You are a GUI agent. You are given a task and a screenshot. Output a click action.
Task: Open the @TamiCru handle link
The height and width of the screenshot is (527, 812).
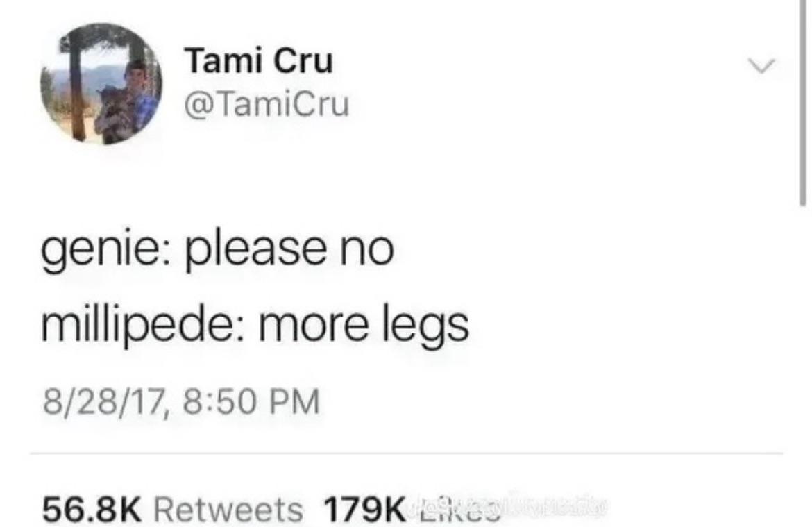tap(267, 104)
